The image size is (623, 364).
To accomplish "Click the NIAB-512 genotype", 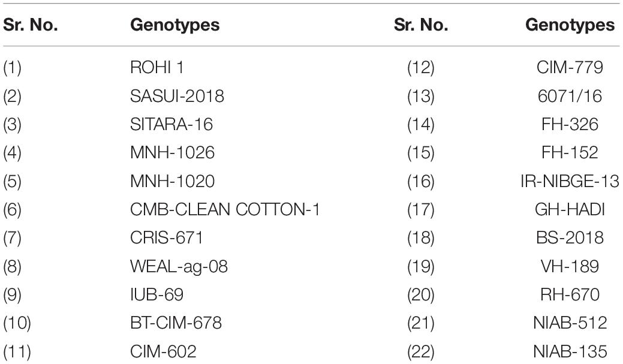I will click(570, 323).
